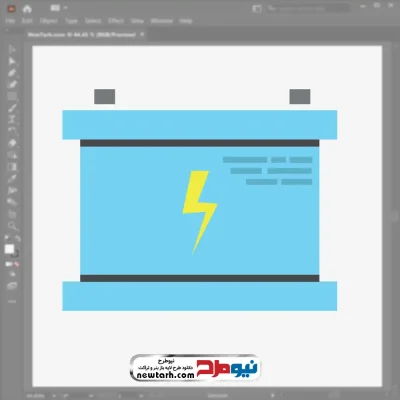Select the right gray battery terminal
The width and height of the screenshot is (400, 400).
(300, 96)
